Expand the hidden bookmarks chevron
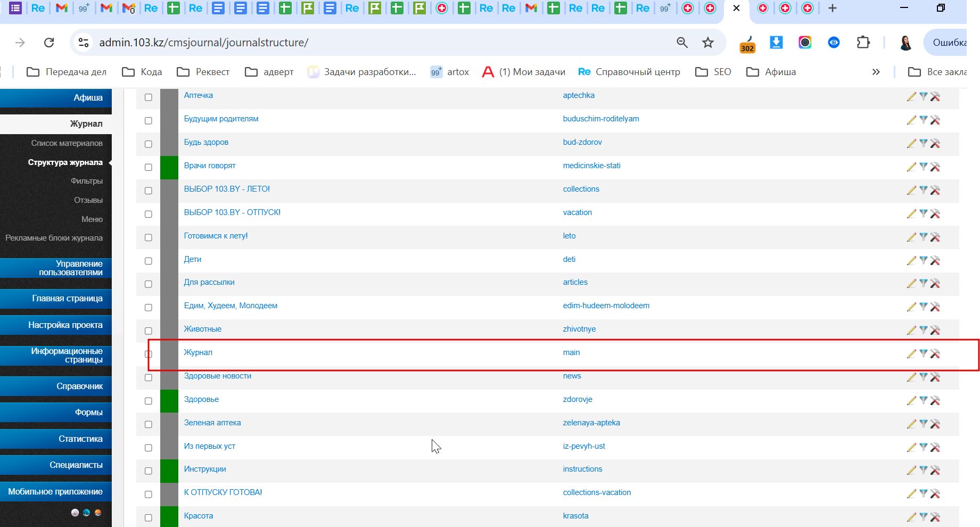 click(x=876, y=72)
